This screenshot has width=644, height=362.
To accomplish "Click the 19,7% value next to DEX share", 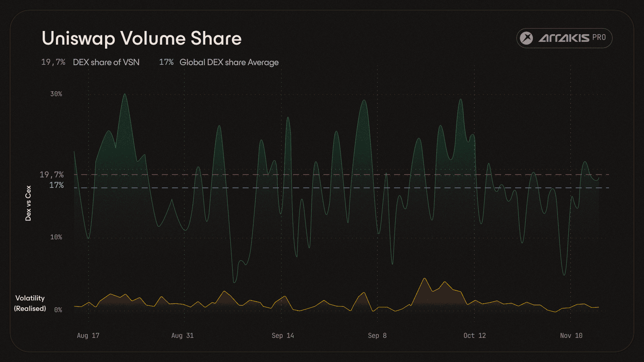I will pos(53,62).
